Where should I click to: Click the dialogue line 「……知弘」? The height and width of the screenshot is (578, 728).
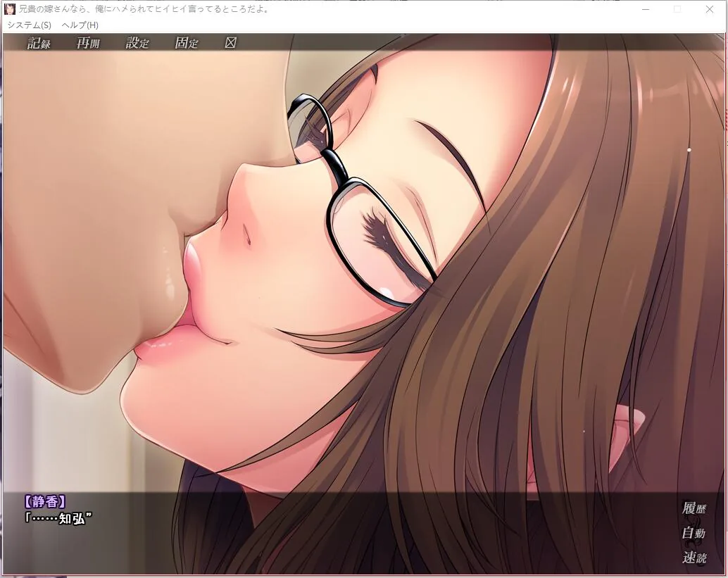58,518
